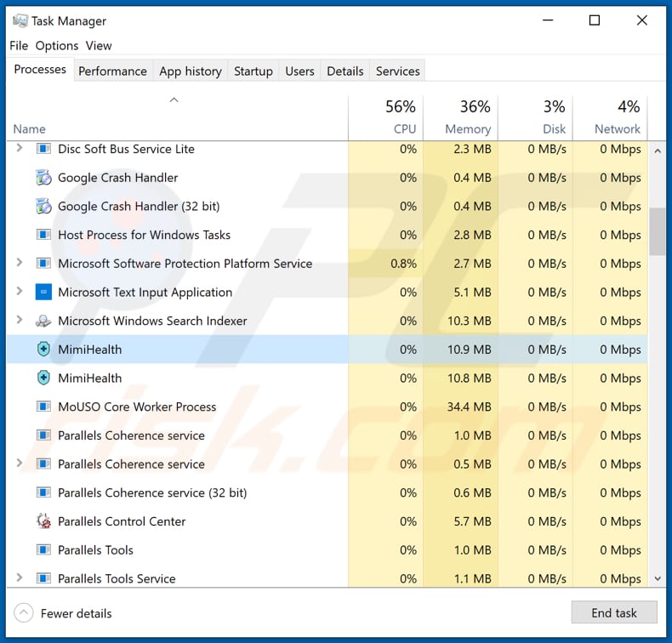This screenshot has width=672, height=643.
Task: Click Microsoft Software Protection Platform Service icon
Action: [x=43, y=264]
